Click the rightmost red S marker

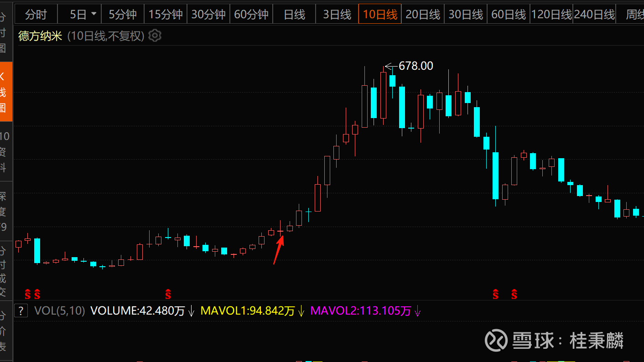tap(514, 294)
